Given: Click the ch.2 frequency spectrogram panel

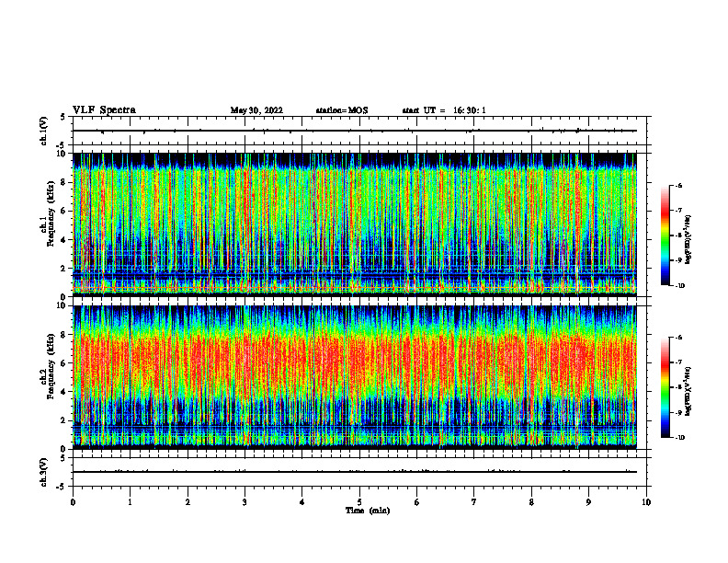Looking at the screenshot, I should coord(355,377).
